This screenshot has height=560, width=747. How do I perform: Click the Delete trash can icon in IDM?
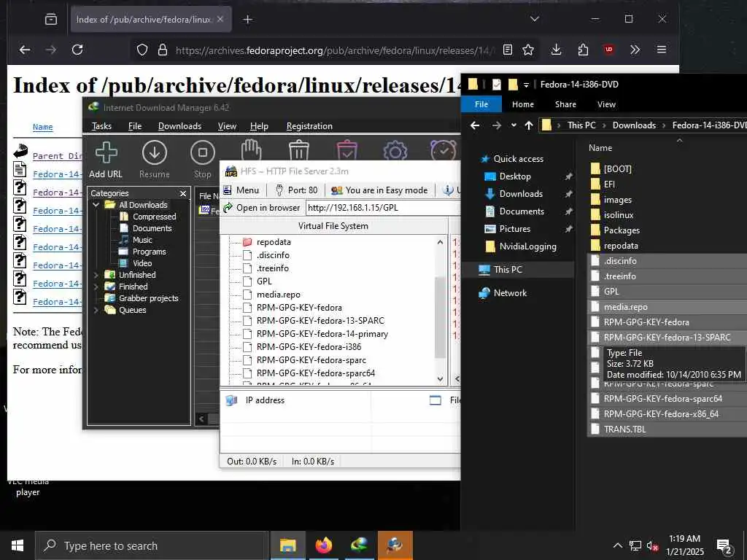click(298, 150)
